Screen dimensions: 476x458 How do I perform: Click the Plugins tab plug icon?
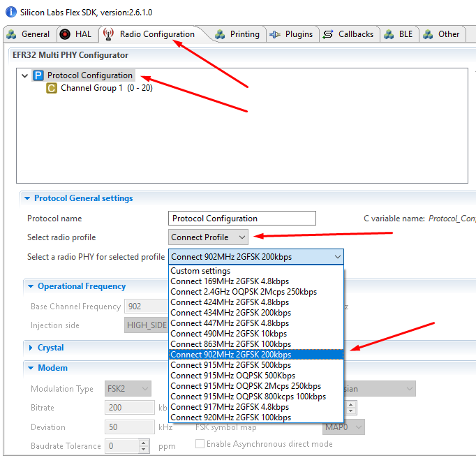click(275, 34)
